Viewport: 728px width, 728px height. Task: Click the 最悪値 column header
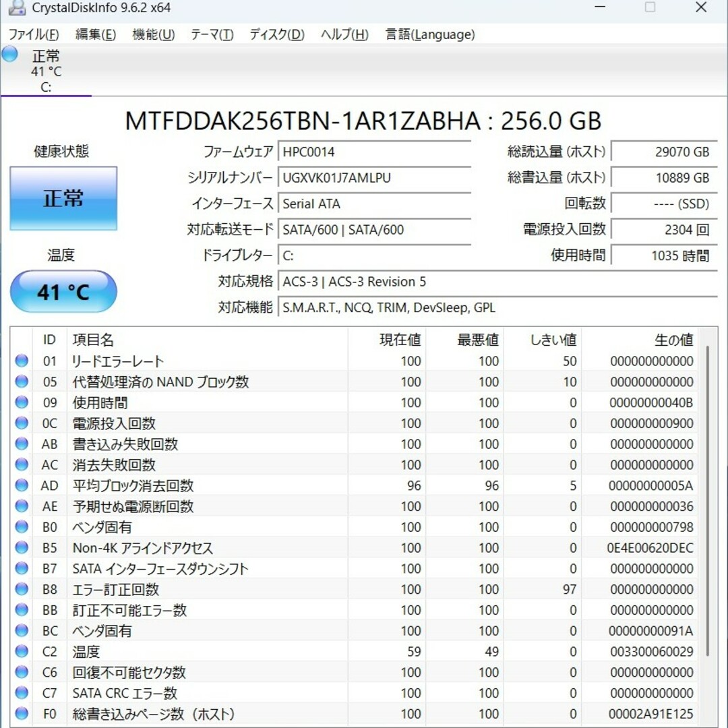pyautogui.click(x=464, y=340)
